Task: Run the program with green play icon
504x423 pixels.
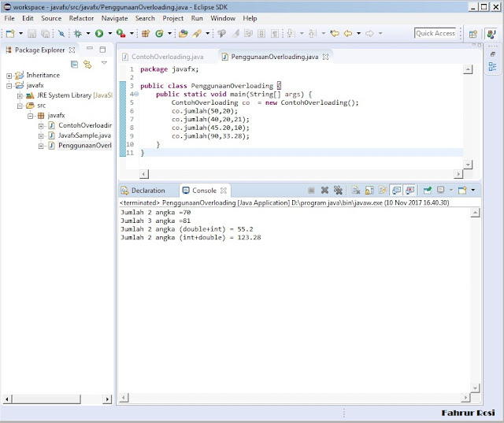Action: (99, 33)
